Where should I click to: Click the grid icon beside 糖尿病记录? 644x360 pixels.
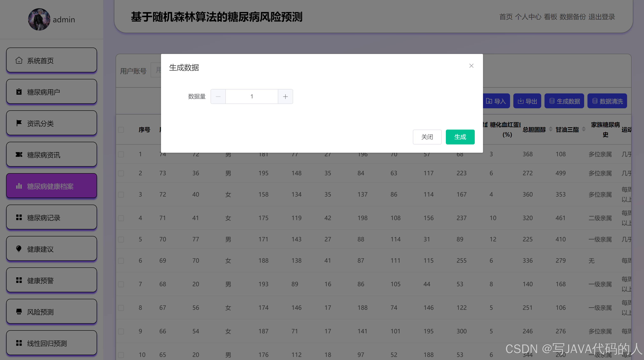(x=19, y=217)
